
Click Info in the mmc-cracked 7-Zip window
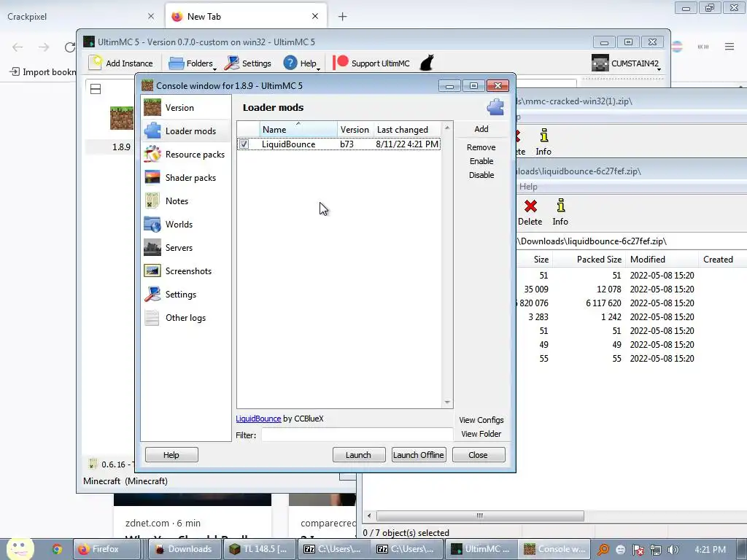[543, 142]
